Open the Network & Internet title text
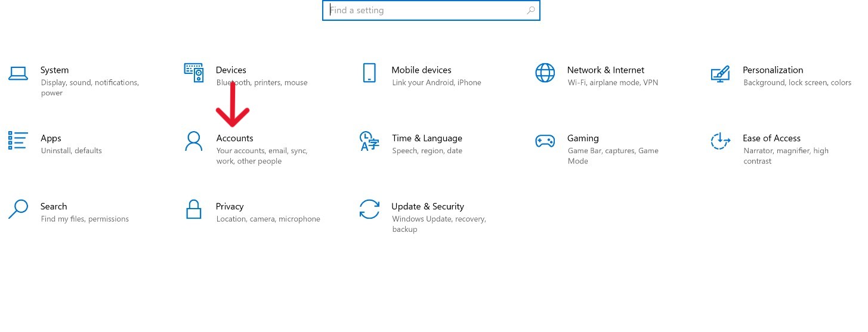 tap(606, 70)
